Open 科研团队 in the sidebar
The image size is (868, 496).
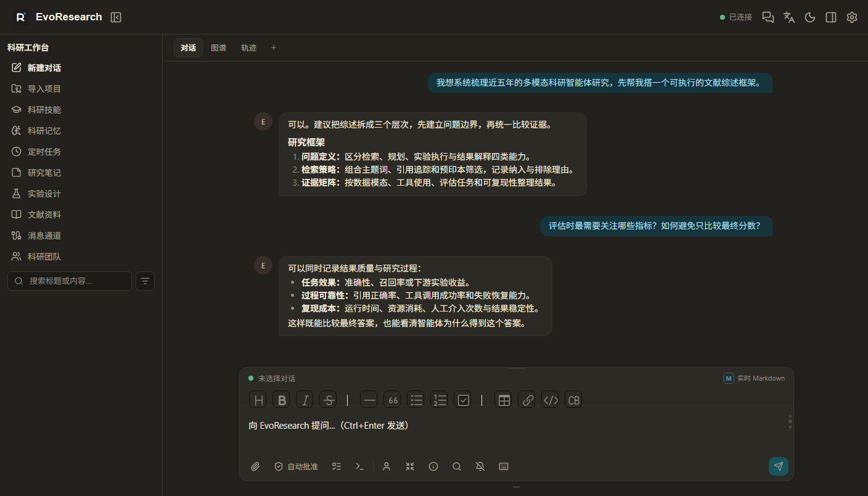click(81, 257)
